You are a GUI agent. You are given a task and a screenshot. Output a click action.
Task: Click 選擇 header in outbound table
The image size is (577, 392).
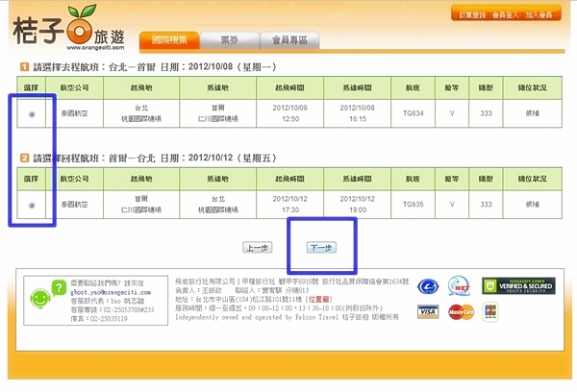(x=32, y=87)
